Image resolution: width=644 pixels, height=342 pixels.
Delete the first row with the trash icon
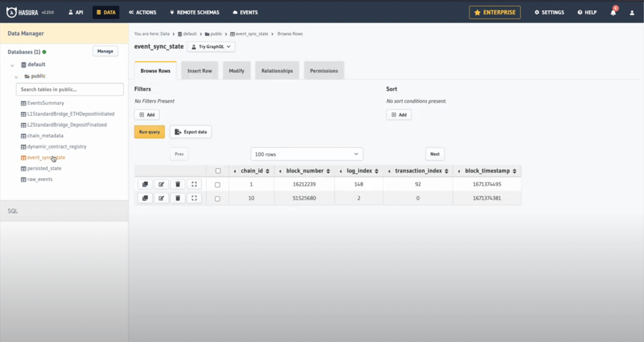click(x=178, y=184)
